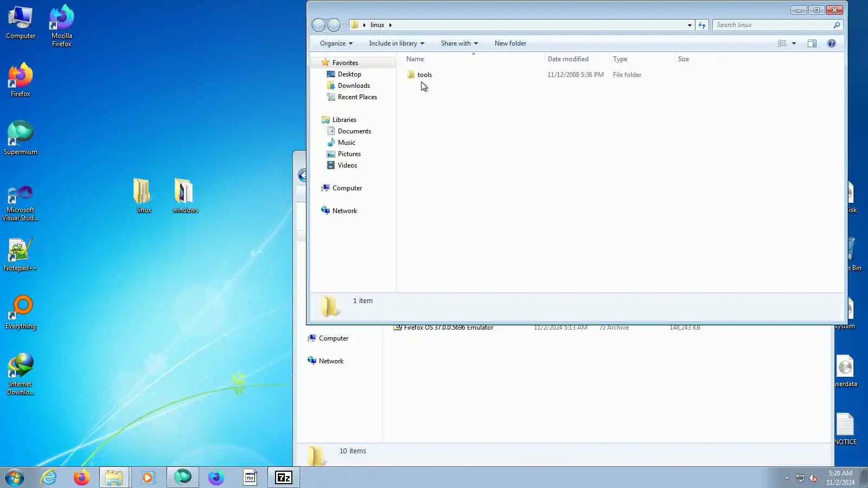Click Show desktop button at taskbar end
The width and height of the screenshot is (868, 488).
point(864,478)
